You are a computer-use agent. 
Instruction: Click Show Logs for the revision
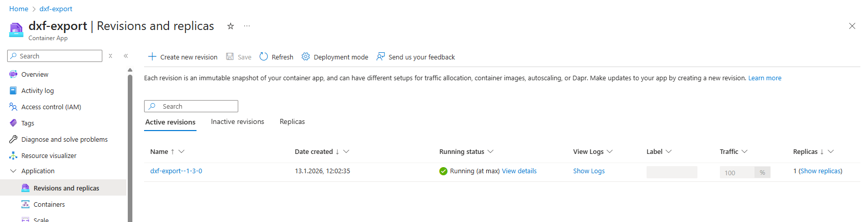589,171
